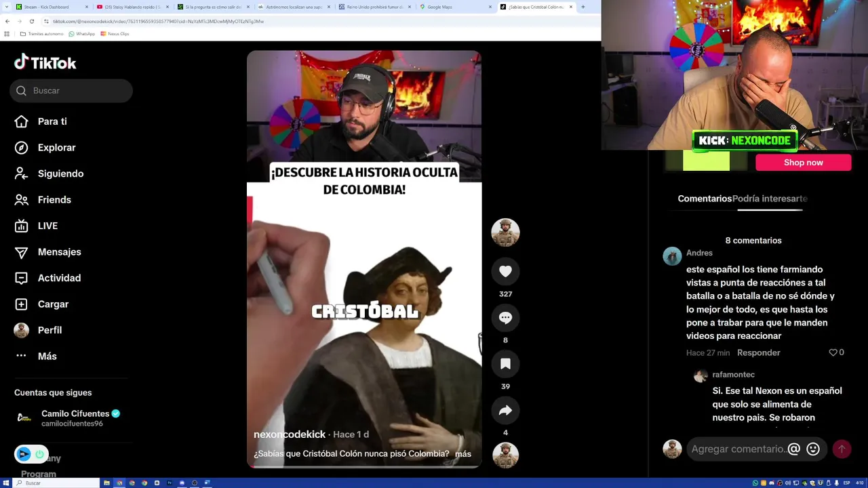Like Andres comment heart

coord(833,352)
